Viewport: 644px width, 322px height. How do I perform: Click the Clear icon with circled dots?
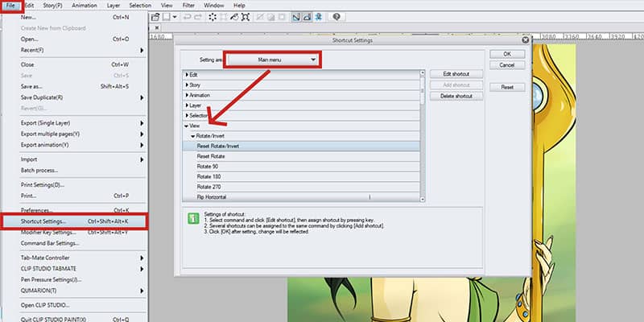[213, 17]
